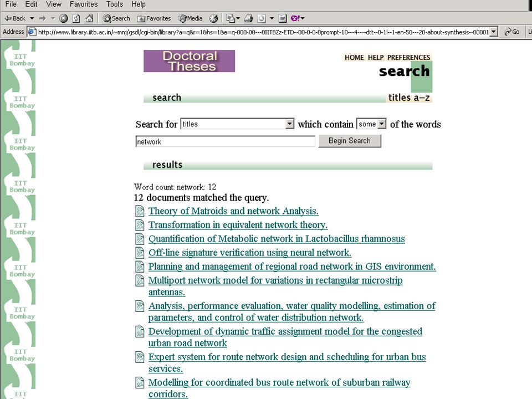Open the Favorites pane from toolbar
Viewport: 532px width, 399px height.
[x=154, y=18]
